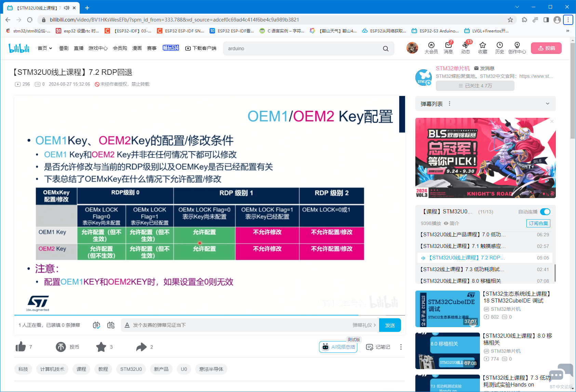Open 弹幕礼仪 etiquette chevron link

click(364, 325)
